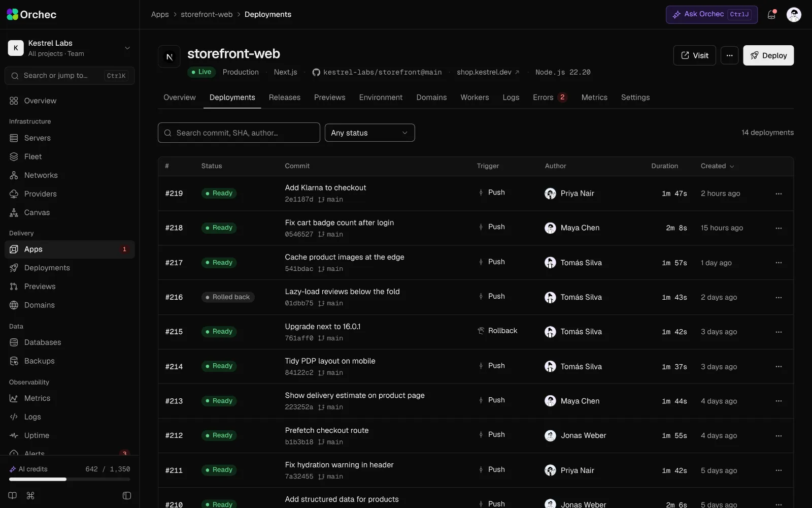Open the Kestrel Labs workspace switcher
This screenshot has width=812, height=508.
coord(70,48)
